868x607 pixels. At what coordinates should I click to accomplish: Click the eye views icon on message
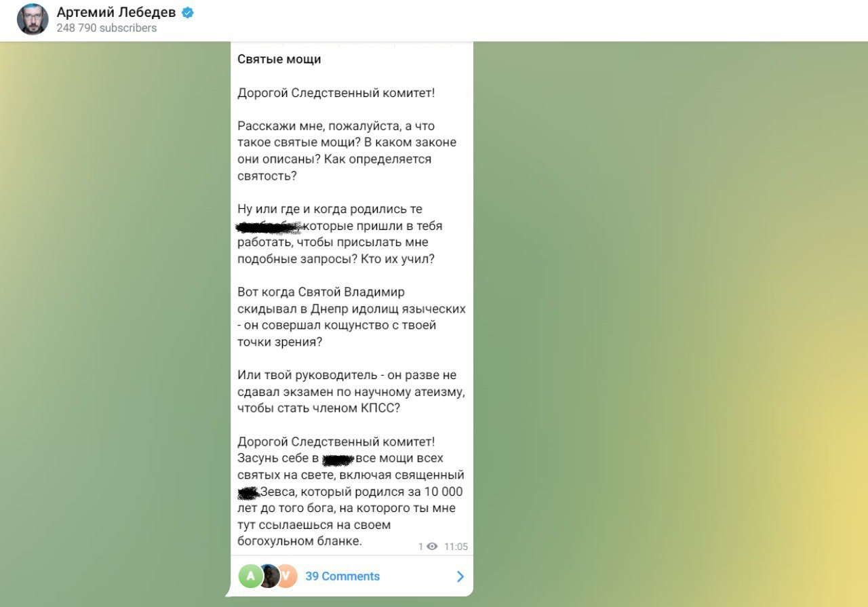tap(432, 547)
